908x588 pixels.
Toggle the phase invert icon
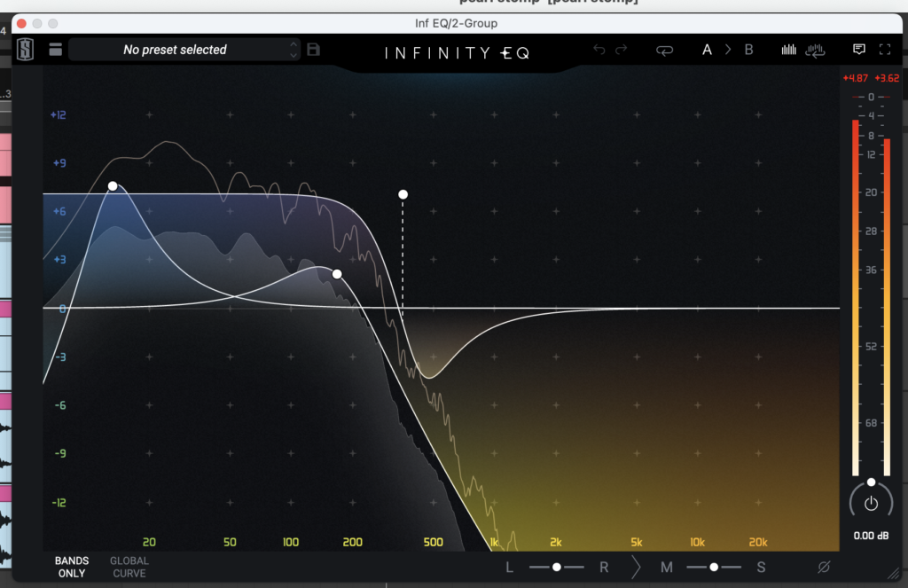(824, 567)
